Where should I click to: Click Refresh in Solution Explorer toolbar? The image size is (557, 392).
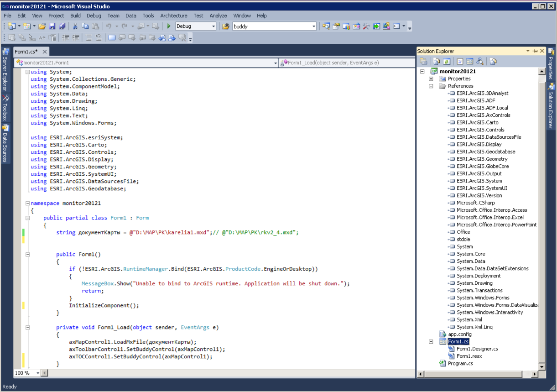pos(447,61)
